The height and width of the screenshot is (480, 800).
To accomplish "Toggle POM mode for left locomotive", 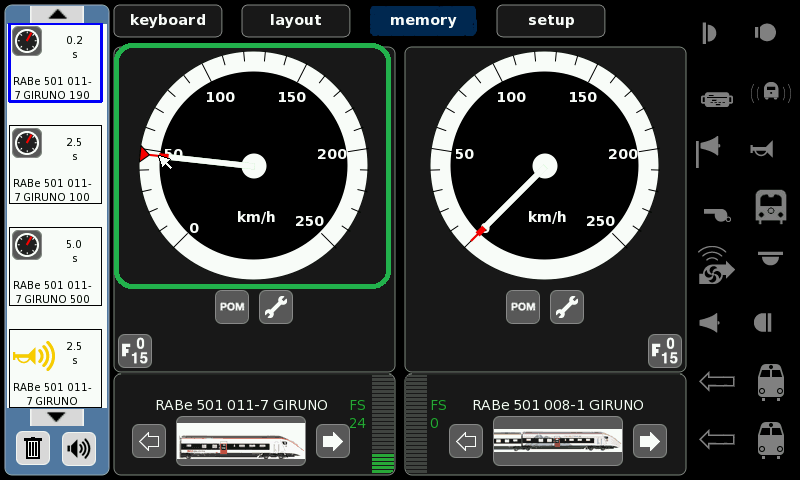I will tap(232, 307).
